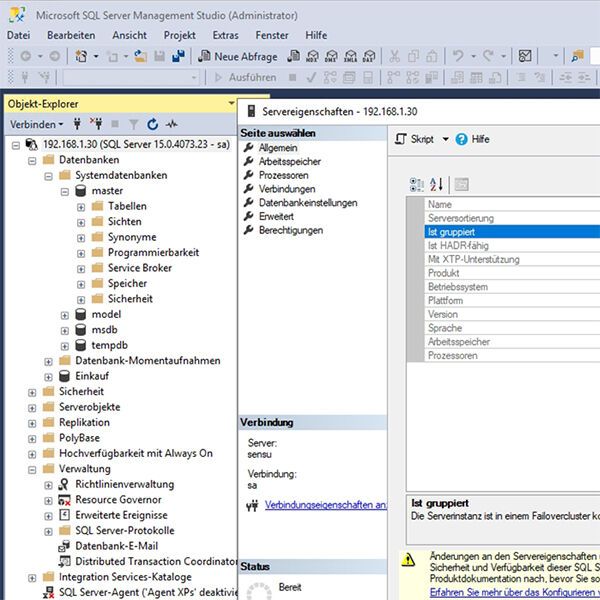This screenshot has height=600, width=600.
Task: Select Datenbank-E-Mail in tree
Action: point(117,546)
